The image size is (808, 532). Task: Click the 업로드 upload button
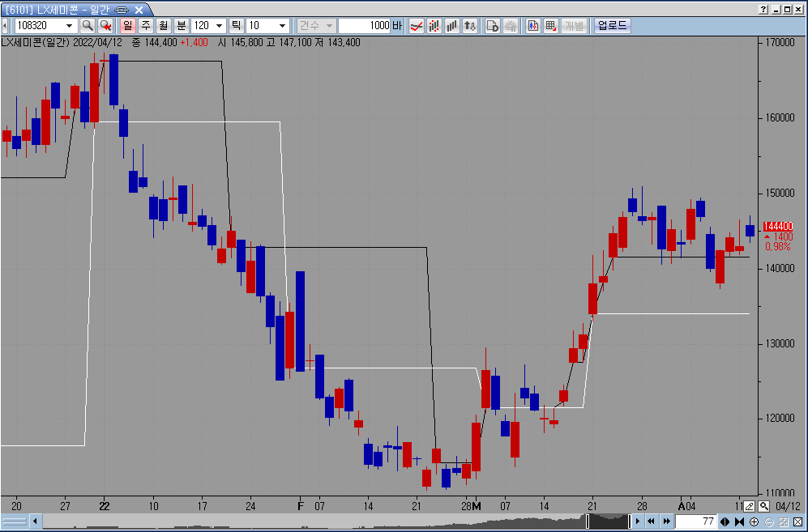[x=612, y=25]
